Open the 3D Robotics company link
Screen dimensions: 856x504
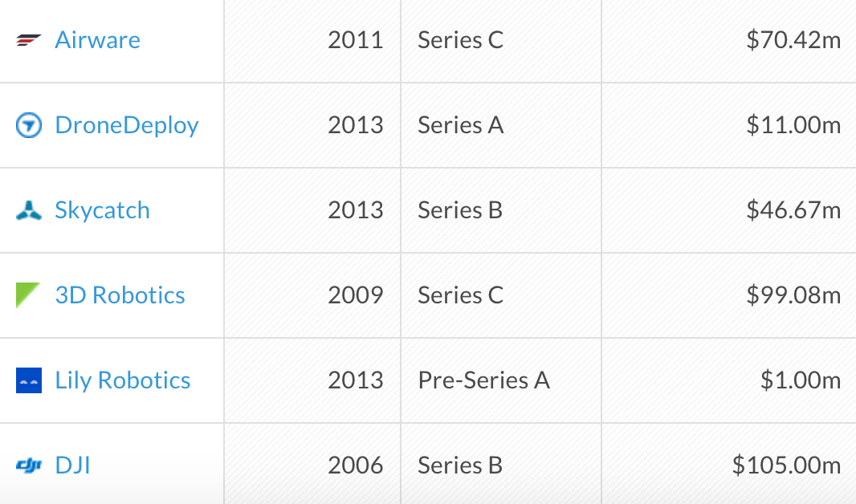120,295
